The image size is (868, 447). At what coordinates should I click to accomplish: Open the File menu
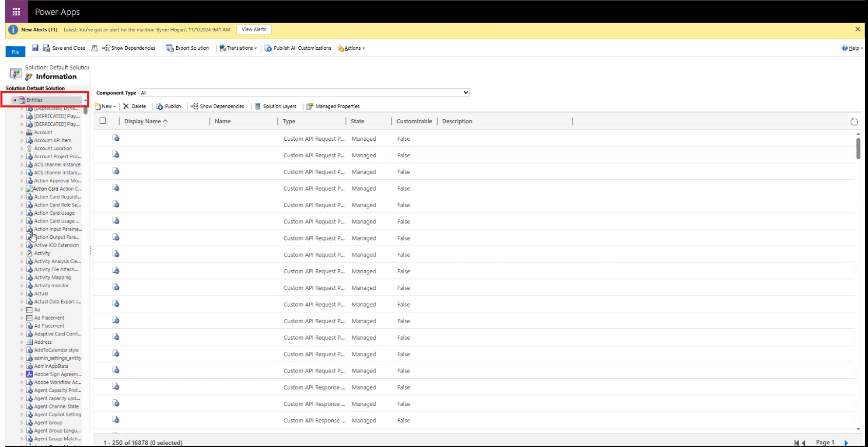coord(15,52)
